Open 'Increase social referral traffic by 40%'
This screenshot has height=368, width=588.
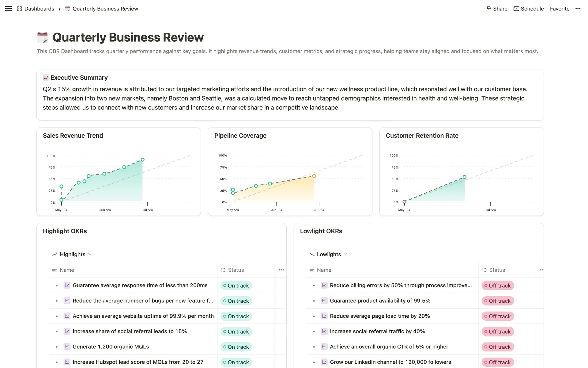click(x=377, y=331)
